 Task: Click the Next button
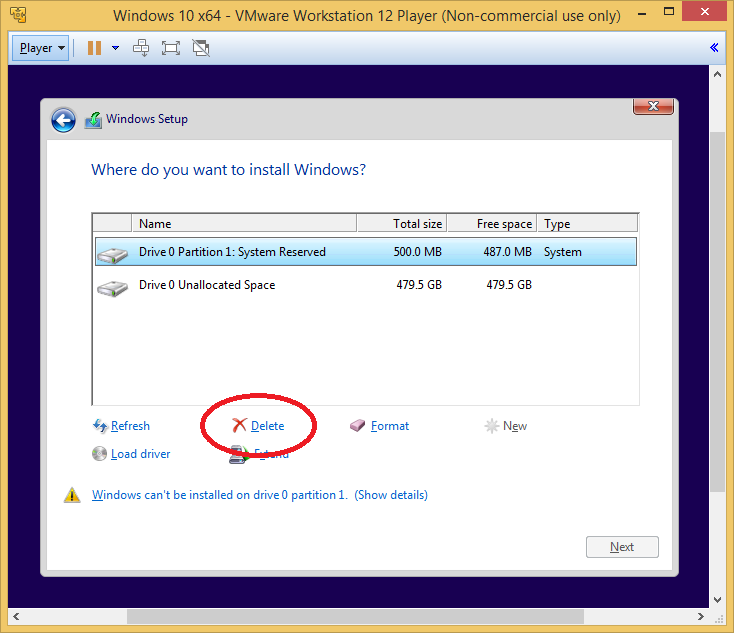tap(622, 547)
